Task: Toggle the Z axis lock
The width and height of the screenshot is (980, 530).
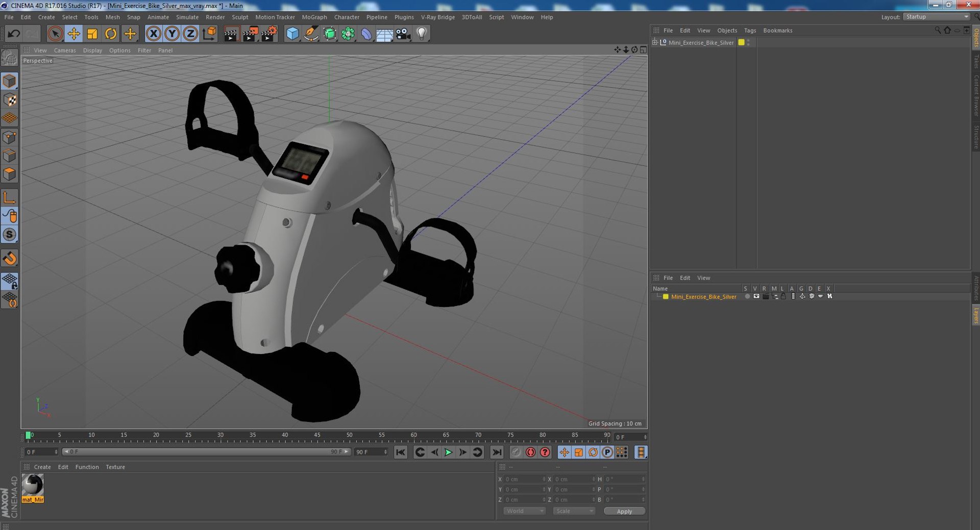Action: click(190, 34)
